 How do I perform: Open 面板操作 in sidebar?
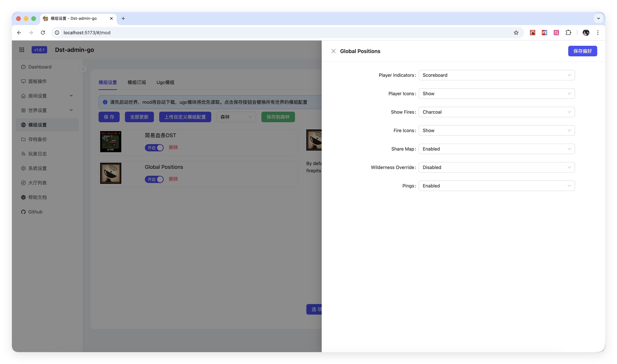[47, 81]
